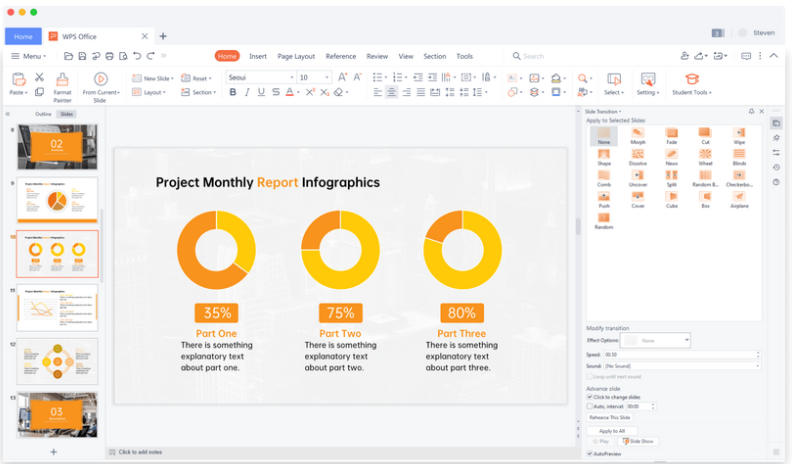Apply the Dissolve transition

coord(638,155)
